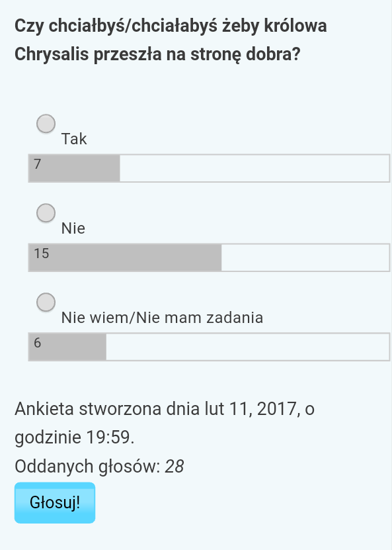392x550 pixels.
Task: Choose the "Nie" radio option
Action: pos(46,213)
